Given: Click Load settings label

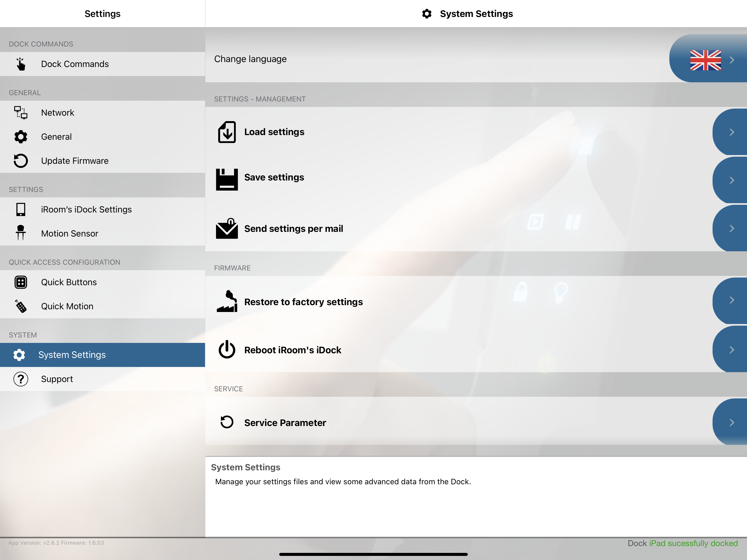Looking at the screenshot, I should coord(274,132).
